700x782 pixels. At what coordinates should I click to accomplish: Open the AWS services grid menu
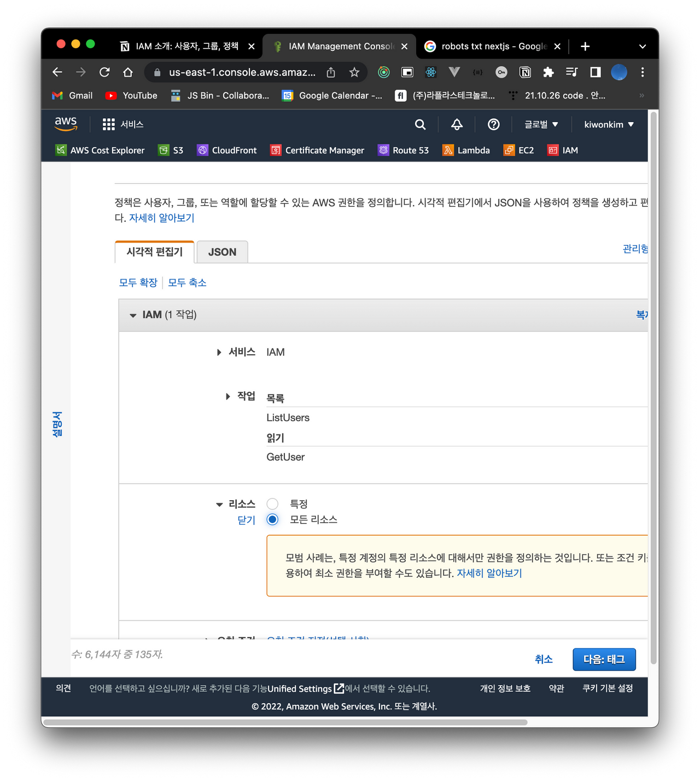pyautogui.click(x=108, y=124)
